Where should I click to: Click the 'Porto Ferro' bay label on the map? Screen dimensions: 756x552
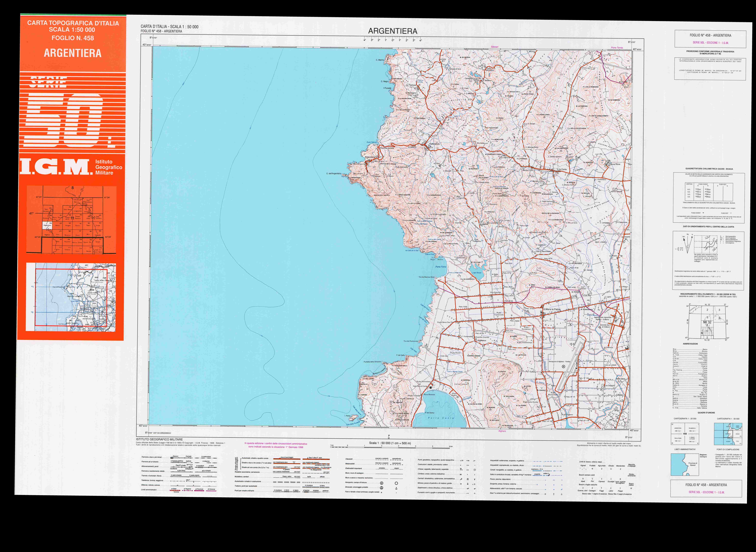point(441,267)
